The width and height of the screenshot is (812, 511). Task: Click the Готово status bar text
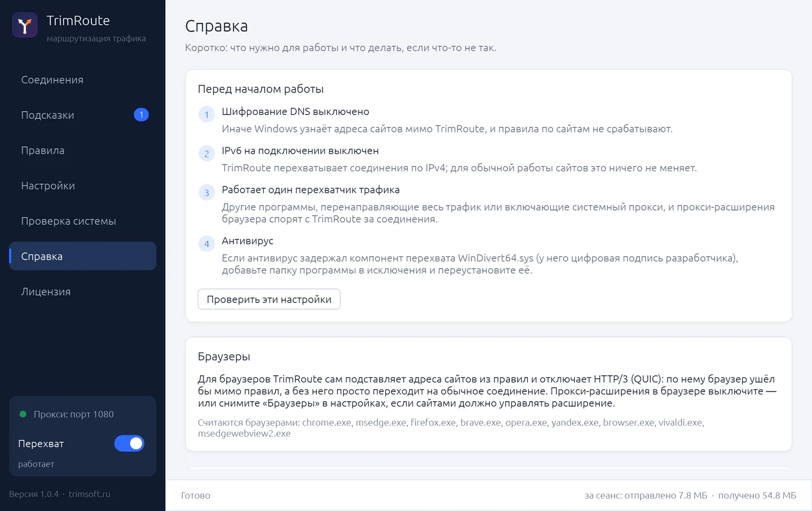[x=196, y=495]
